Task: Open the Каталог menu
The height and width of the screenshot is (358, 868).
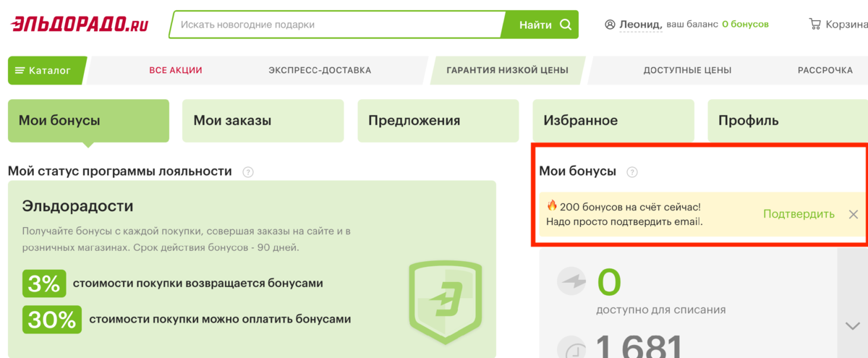Action: coord(48,70)
